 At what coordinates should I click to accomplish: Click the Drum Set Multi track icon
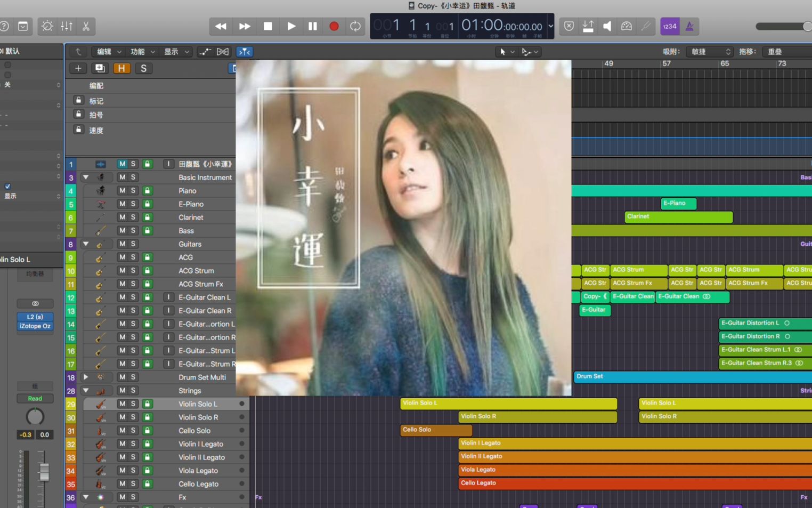coord(100,377)
